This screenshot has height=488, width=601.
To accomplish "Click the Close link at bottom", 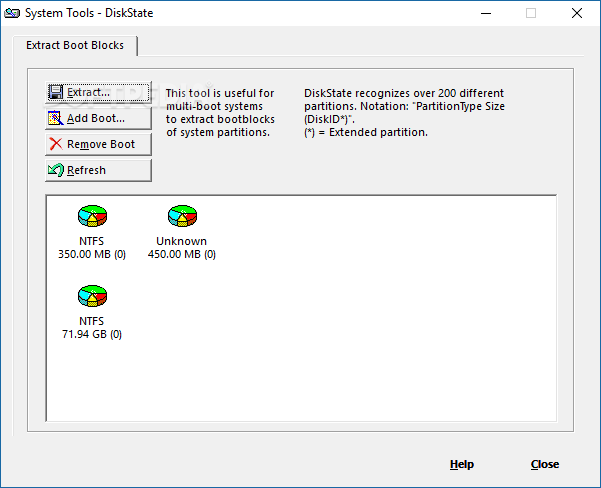I will (x=545, y=464).
